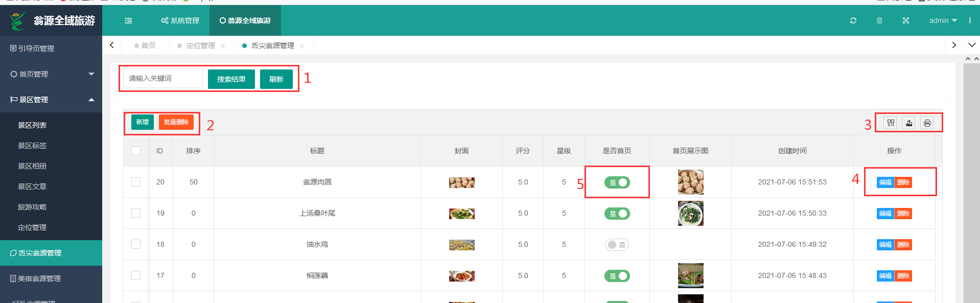
Task: Check the row for 油水鸡
Action: point(136,244)
